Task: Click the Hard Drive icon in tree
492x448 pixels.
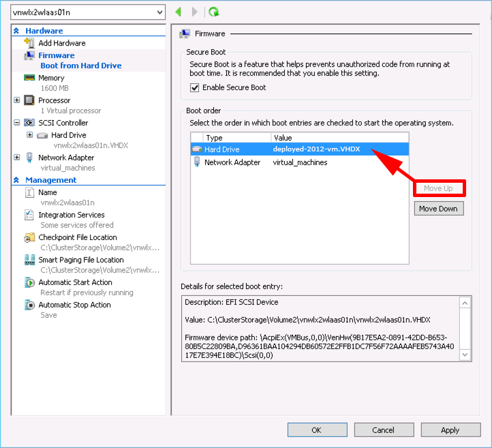Action: point(42,135)
